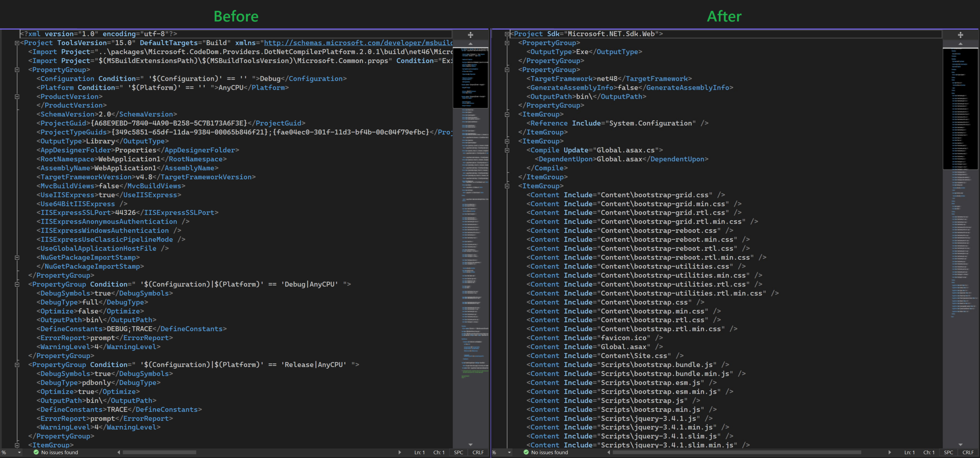Click right horizontal scroll arrow in Before pane
980x458 pixels.
[399, 453]
